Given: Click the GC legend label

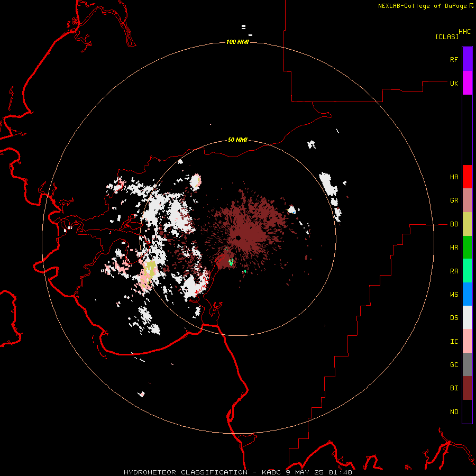Looking at the screenshot, I should point(454,365).
